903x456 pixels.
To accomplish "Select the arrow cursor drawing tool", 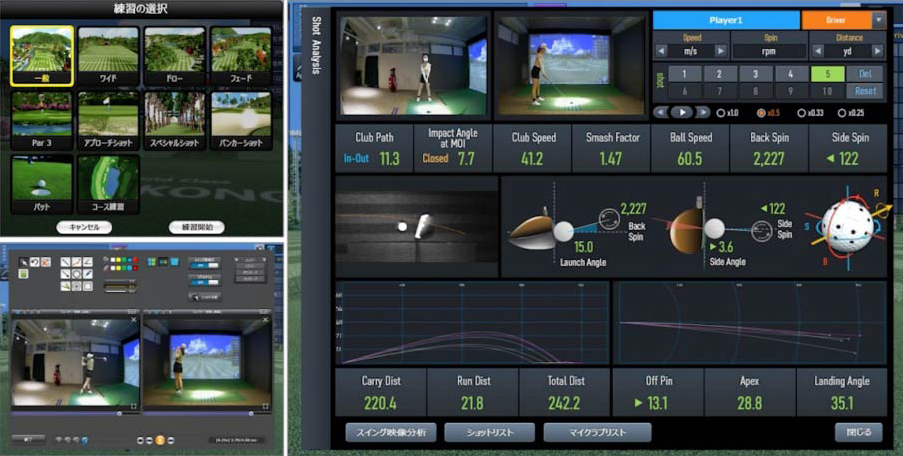I will click(22, 261).
